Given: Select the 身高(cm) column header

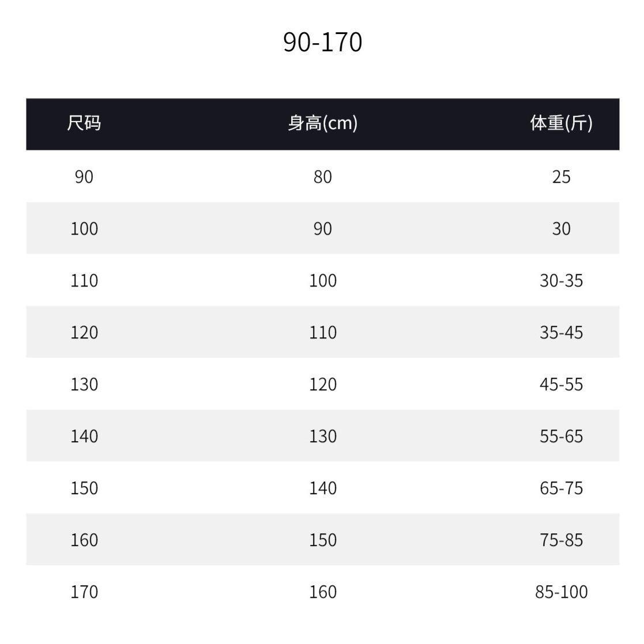Looking at the screenshot, I should (x=322, y=123).
